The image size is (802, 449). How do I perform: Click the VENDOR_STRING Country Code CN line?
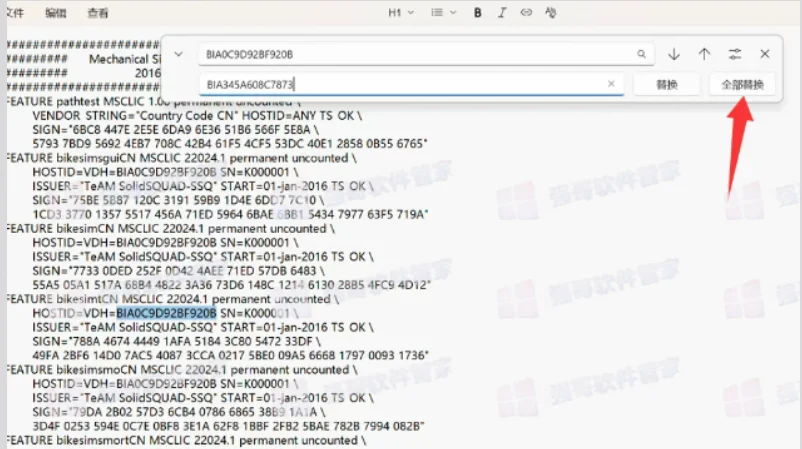click(x=197, y=116)
